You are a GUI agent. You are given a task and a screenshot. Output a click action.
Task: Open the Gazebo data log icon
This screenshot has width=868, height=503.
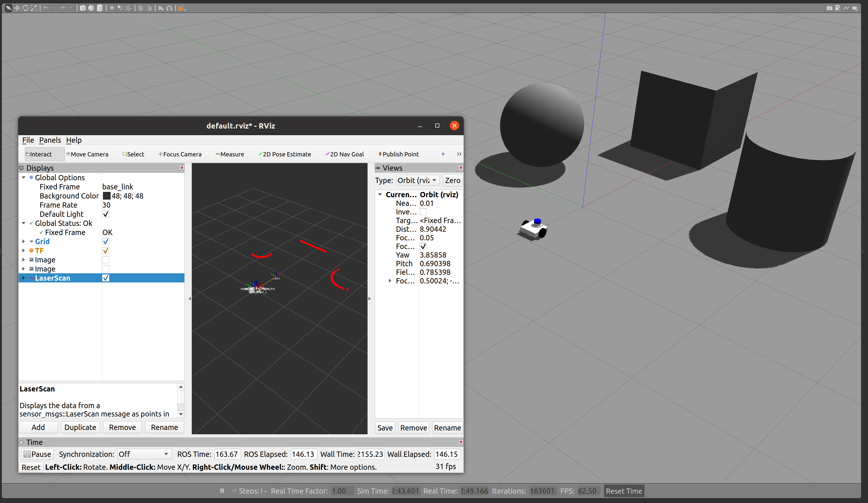(x=838, y=8)
